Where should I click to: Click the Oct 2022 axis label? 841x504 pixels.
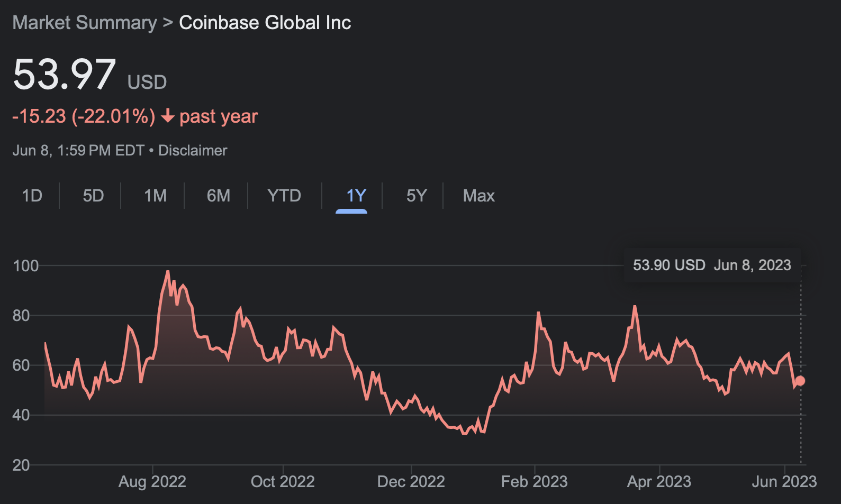(x=283, y=482)
